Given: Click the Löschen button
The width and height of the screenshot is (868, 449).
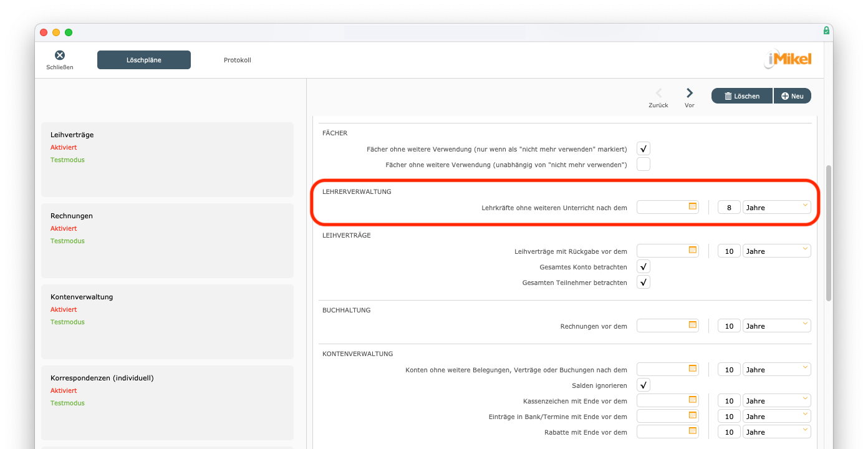Looking at the screenshot, I should tap(742, 96).
